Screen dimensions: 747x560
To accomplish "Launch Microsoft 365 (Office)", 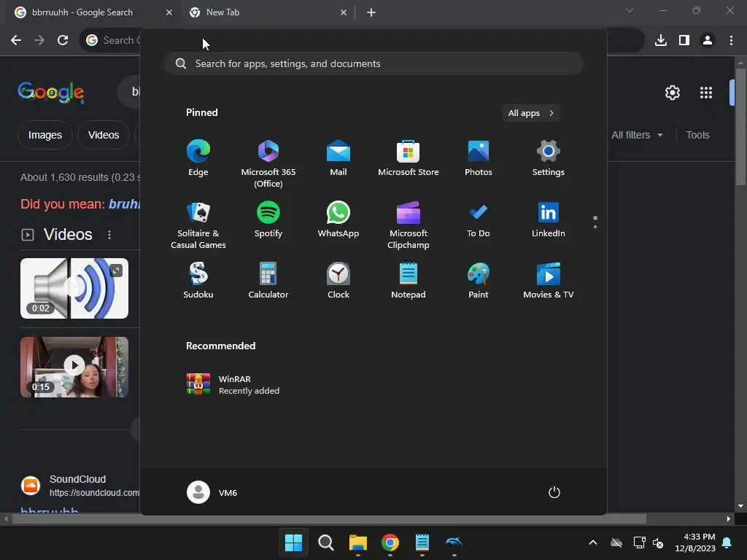I will 268,164.
